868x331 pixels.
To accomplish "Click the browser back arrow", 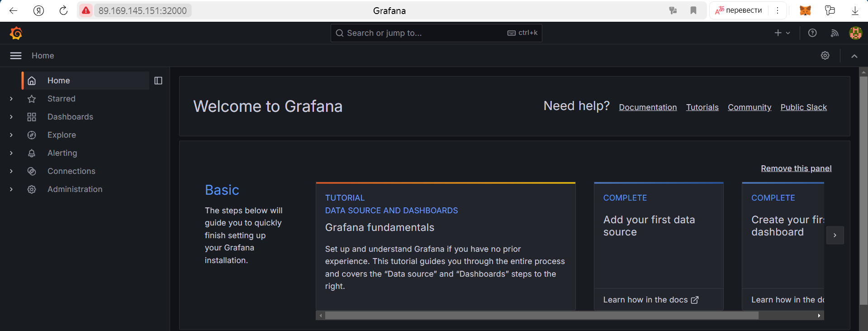I will coord(13,11).
